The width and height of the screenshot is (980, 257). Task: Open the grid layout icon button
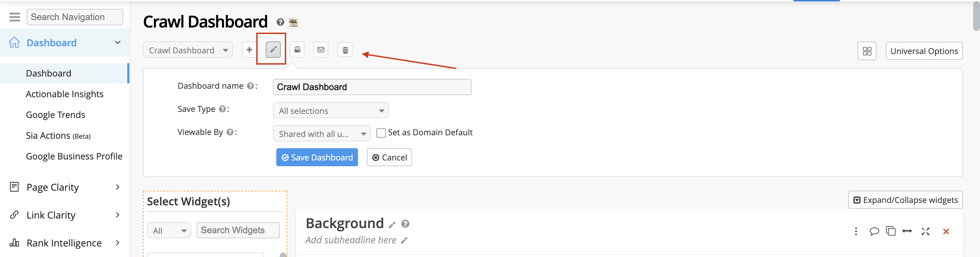[x=867, y=51]
